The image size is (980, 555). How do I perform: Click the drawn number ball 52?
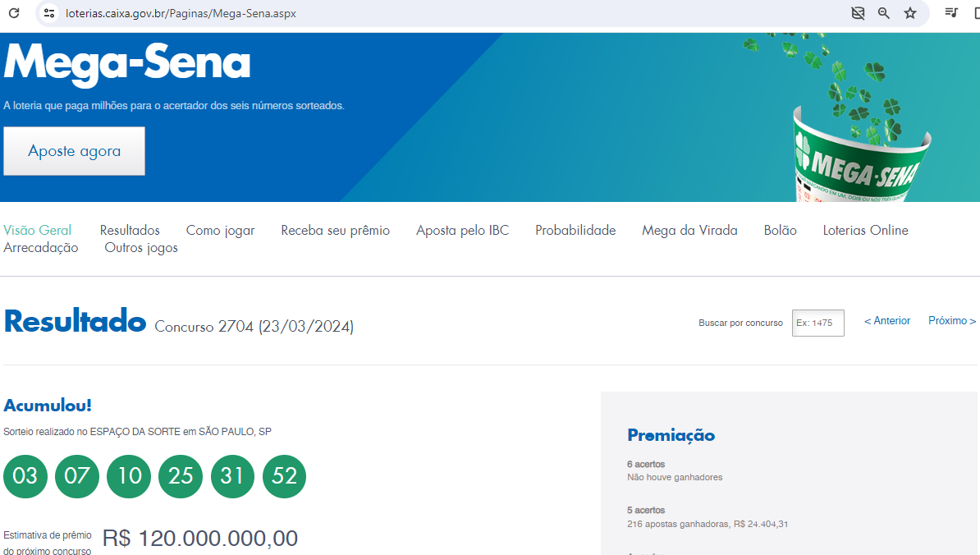click(284, 476)
